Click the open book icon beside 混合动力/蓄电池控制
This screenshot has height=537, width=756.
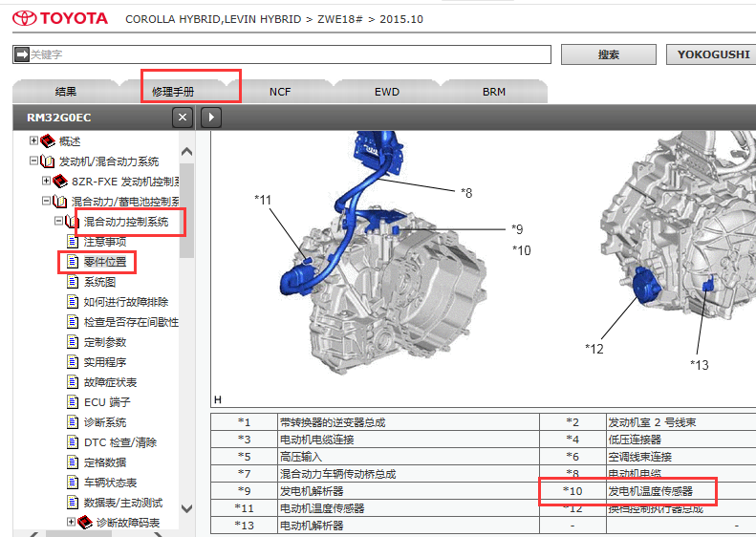[x=60, y=201]
